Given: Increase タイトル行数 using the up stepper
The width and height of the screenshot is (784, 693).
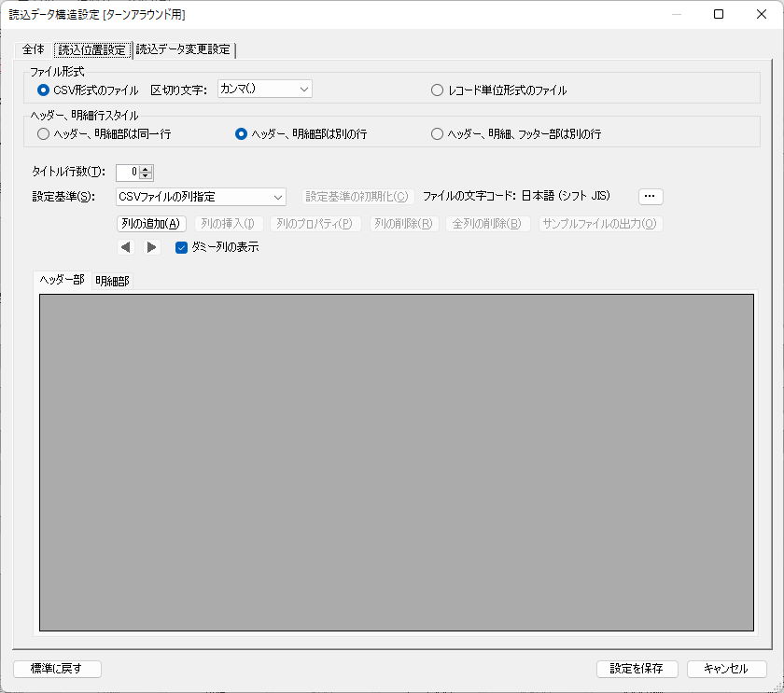Looking at the screenshot, I should click(147, 168).
